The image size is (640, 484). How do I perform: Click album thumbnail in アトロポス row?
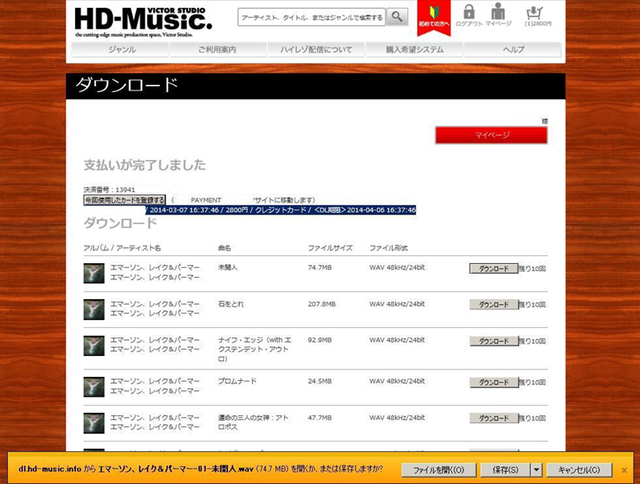(94, 423)
